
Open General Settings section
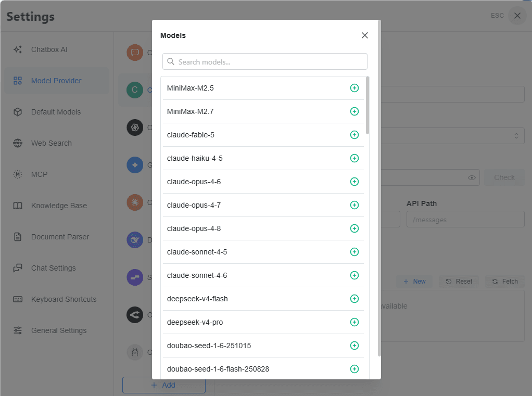(57, 330)
